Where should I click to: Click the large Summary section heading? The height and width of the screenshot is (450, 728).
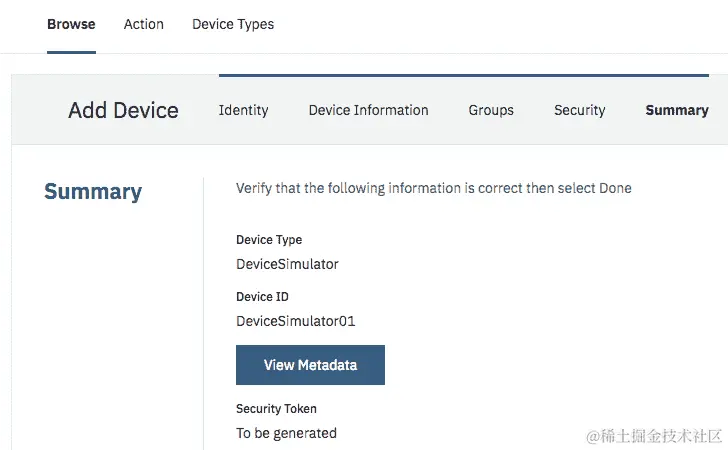(x=93, y=192)
